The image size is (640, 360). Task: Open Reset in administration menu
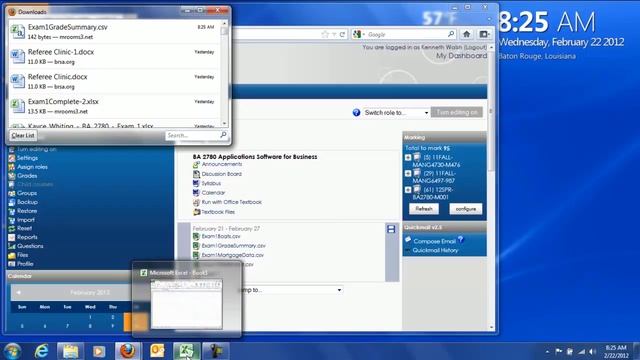24,229
